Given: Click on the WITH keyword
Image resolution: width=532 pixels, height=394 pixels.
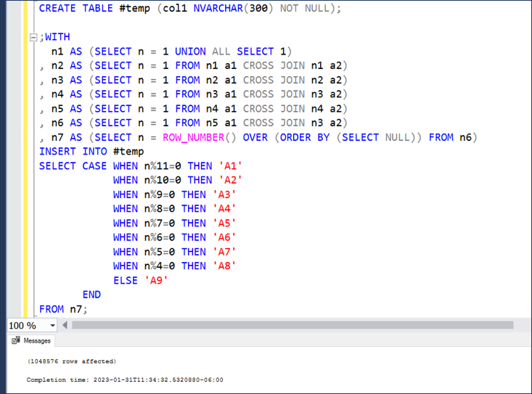Looking at the screenshot, I should click(x=57, y=36).
